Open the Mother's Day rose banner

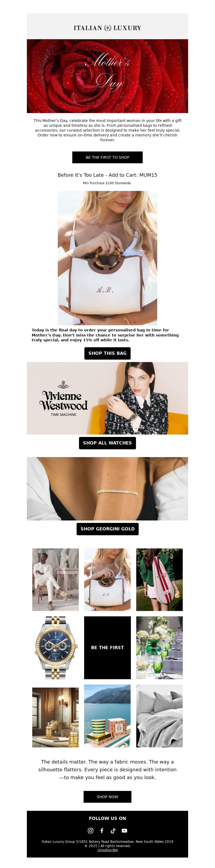[x=107, y=76]
